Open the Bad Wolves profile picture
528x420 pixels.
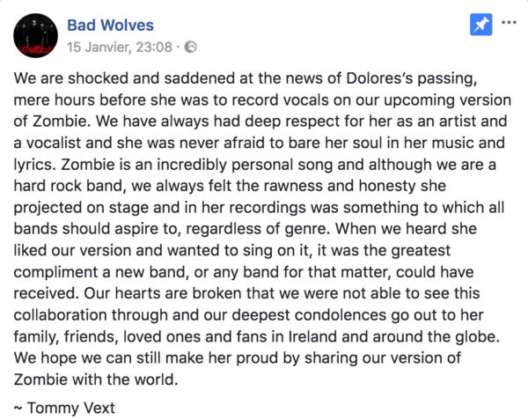[x=35, y=33]
